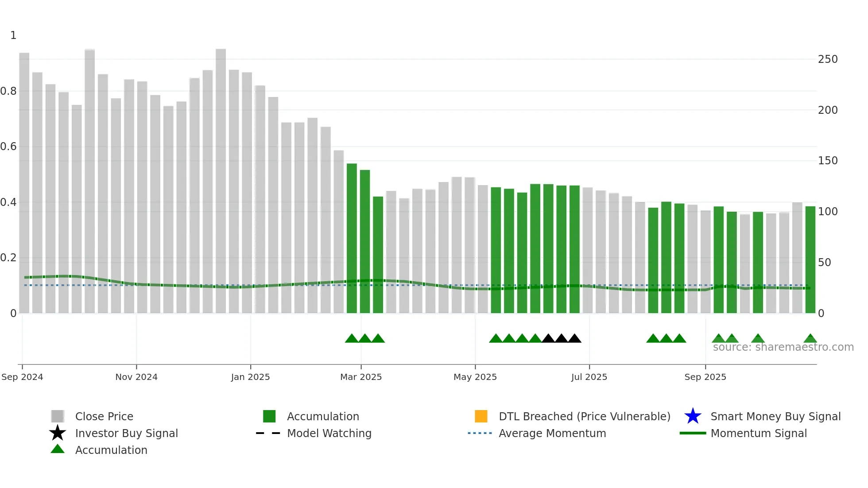Click the green Accumulation triangle legend icon
Viewport: 868px width, 488px height.
[x=58, y=449]
